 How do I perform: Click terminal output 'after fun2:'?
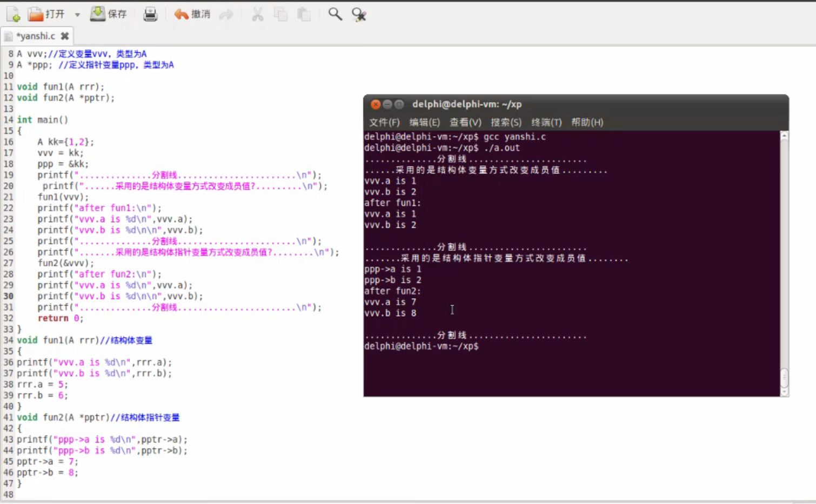coord(392,291)
